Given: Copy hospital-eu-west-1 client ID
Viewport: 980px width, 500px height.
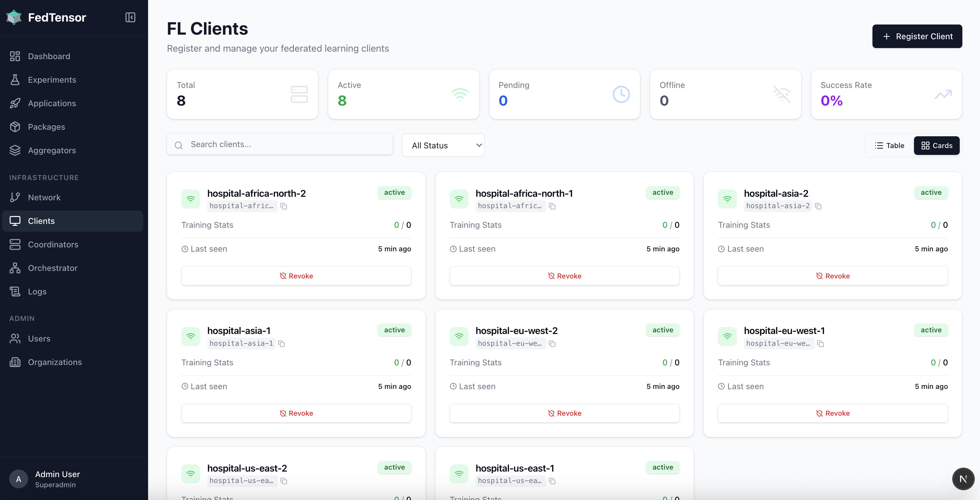Looking at the screenshot, I should click(x=820, y=344).
